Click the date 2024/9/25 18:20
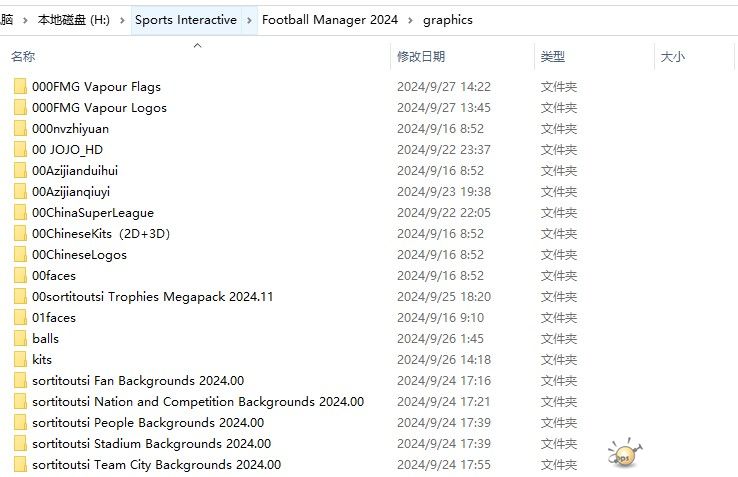This screenshot has height=477, width=738. 444,297
